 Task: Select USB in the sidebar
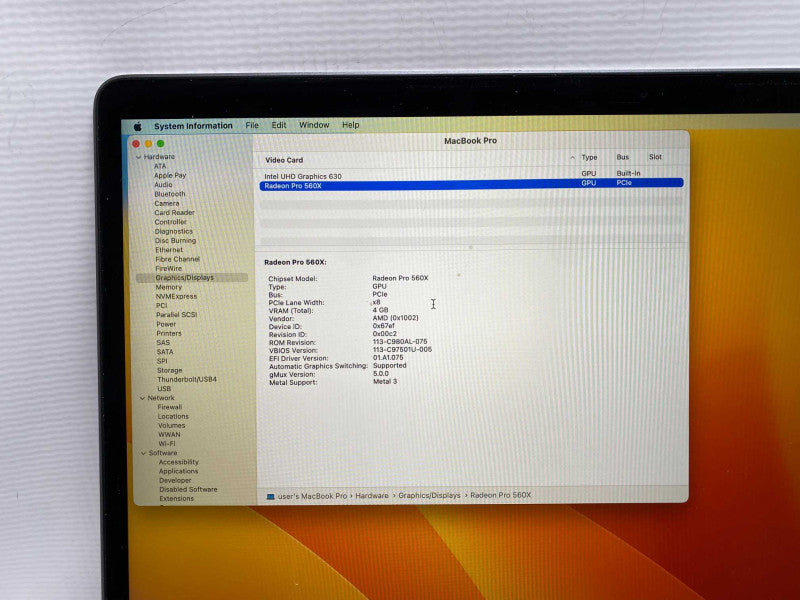coord(164,389)
